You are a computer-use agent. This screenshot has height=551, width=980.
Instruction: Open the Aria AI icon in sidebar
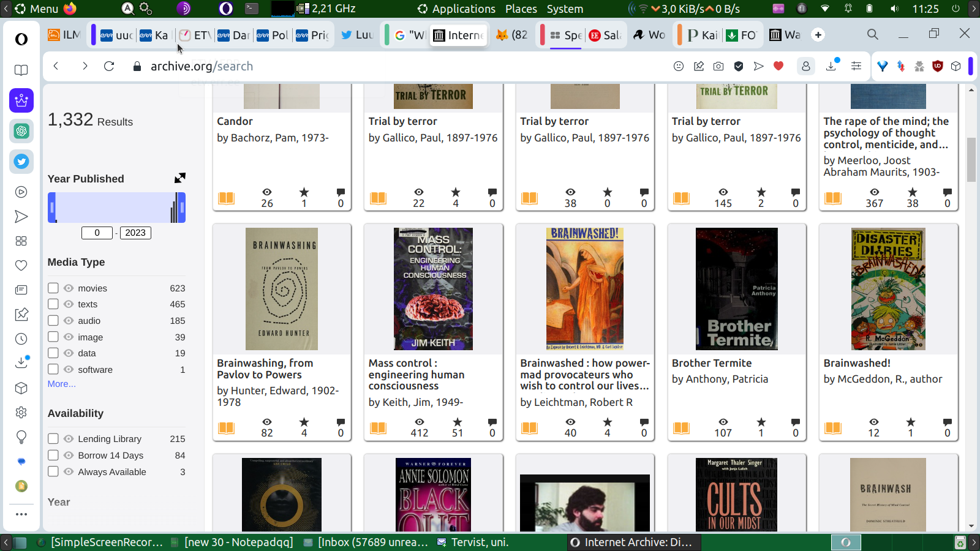[21, 100]
